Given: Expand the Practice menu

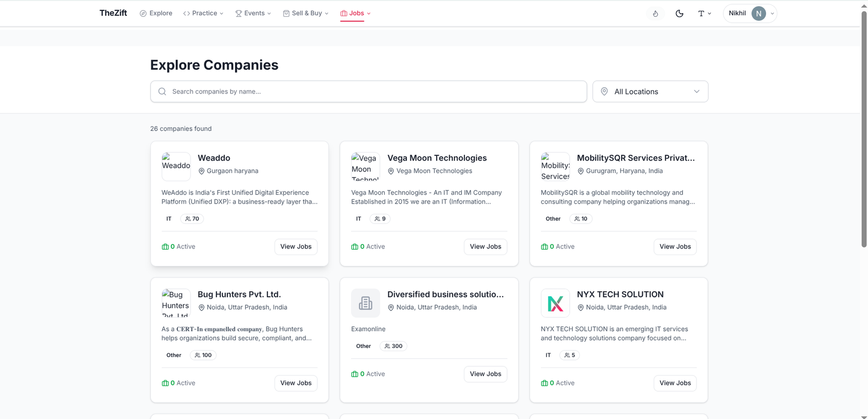Looking at the screenshot, I should pos(203,13).
